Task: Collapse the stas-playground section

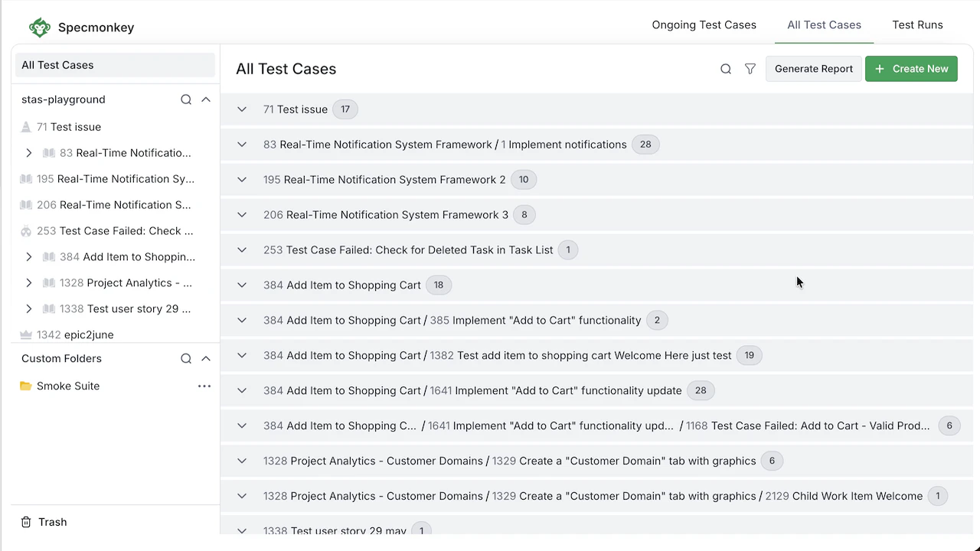Action: tap(206, 99)
